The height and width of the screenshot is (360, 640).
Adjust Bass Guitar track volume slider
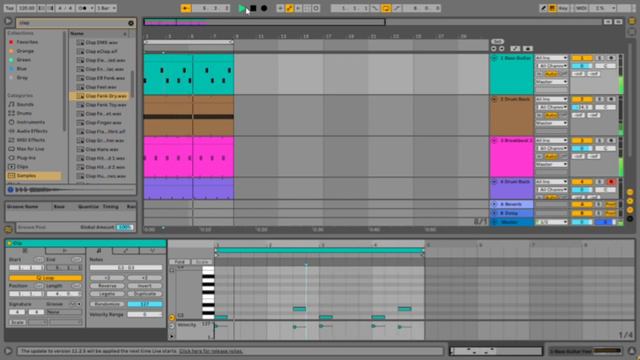pos(582,66)
